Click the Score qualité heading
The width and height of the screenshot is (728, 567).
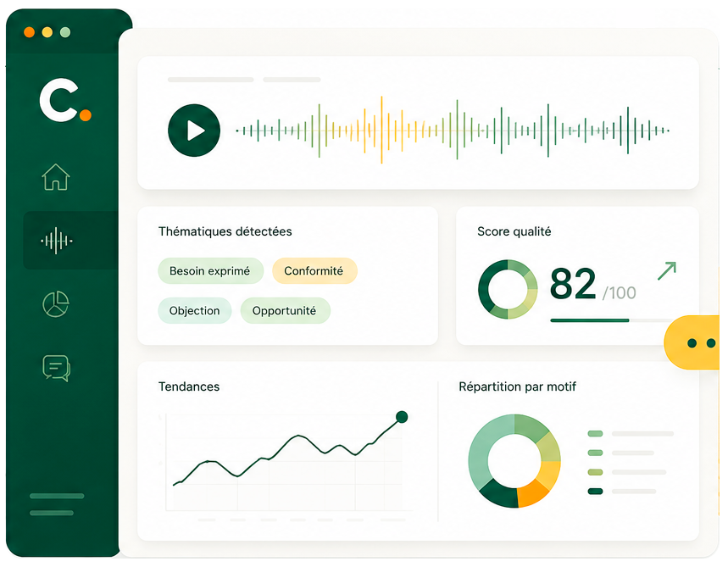pos(514,231)
